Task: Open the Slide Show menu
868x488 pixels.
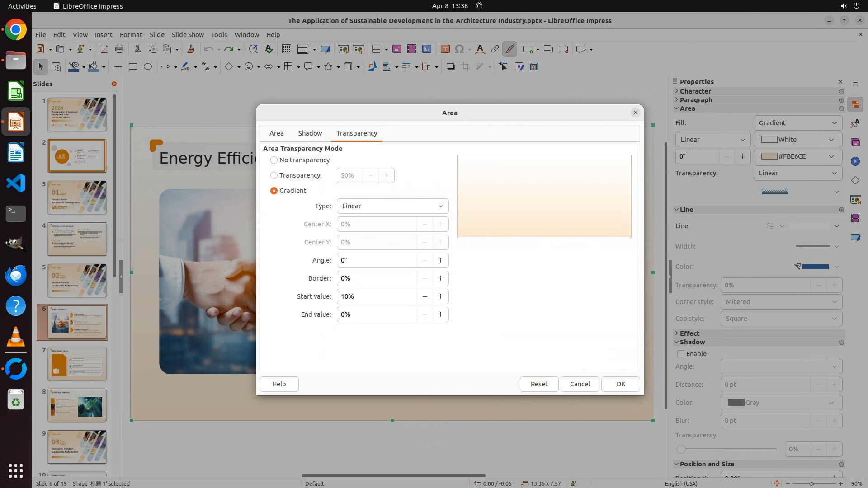Action: pos(187,35)
